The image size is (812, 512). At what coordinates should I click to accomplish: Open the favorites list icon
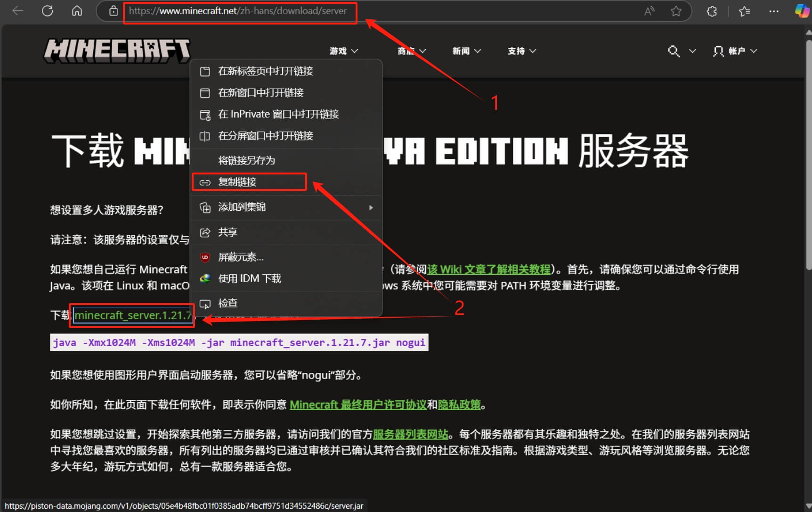744,11
